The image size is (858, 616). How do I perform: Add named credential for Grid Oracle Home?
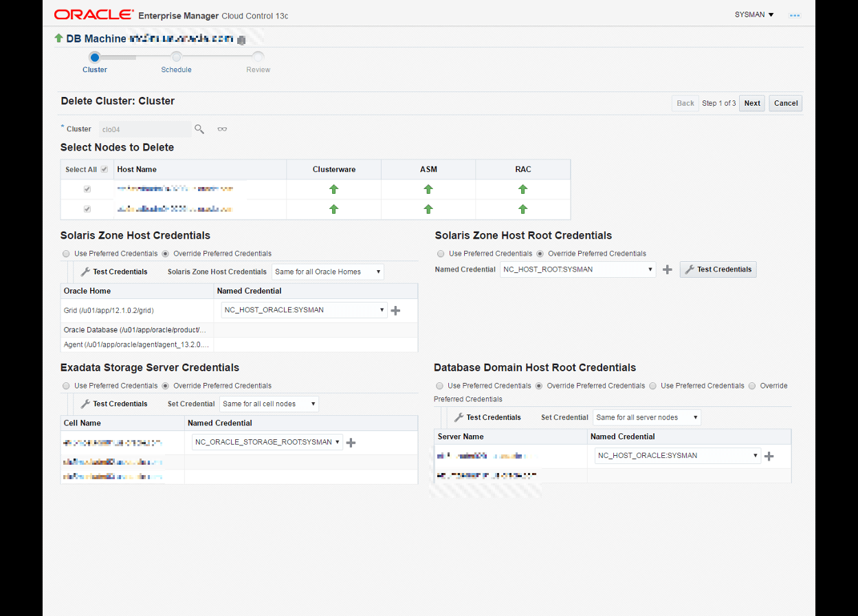pyautogui.click(x=395, y=311)
